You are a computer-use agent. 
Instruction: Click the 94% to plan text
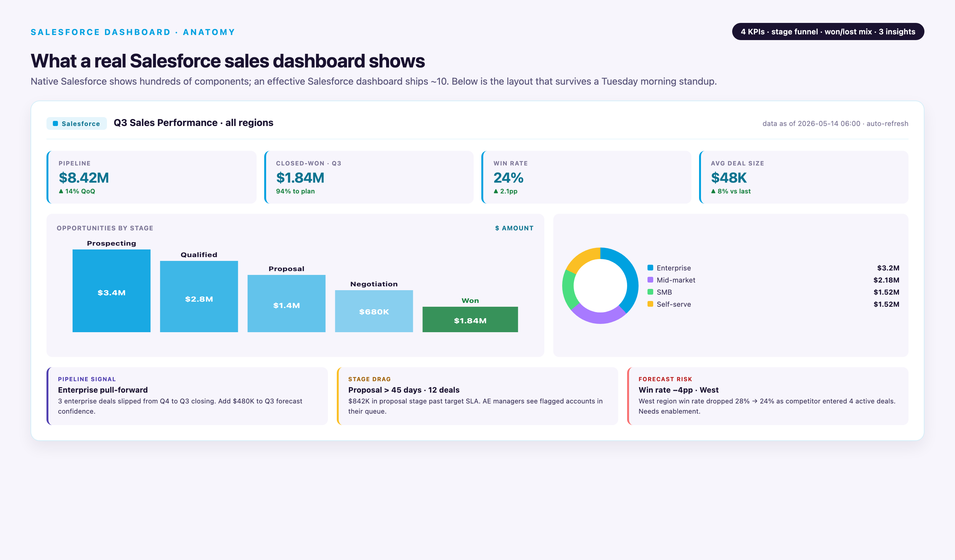pyautogui.click(x=295, y=191)
